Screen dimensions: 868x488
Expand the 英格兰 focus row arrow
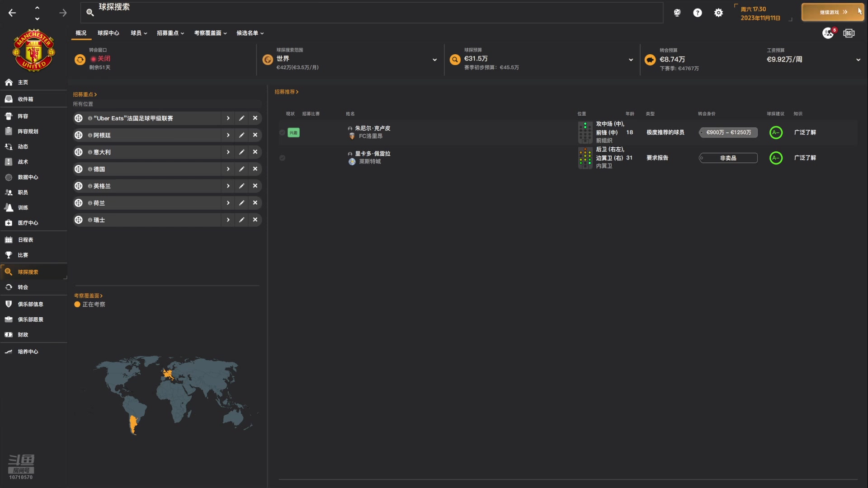tap(228, 186)
